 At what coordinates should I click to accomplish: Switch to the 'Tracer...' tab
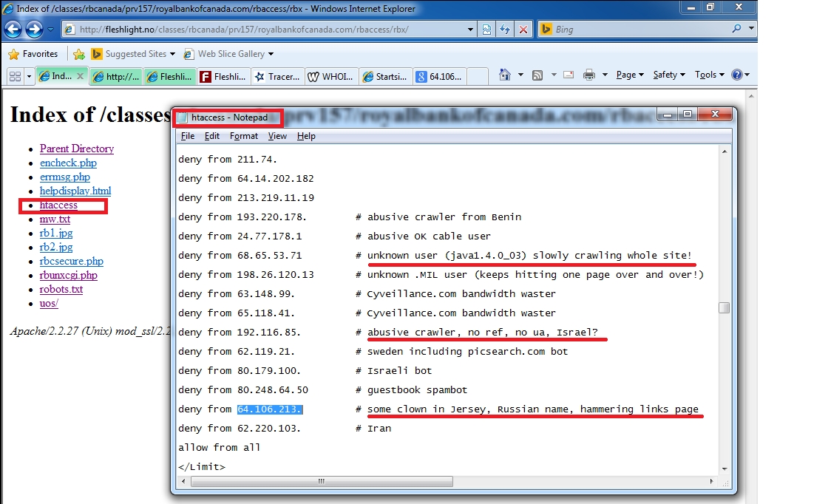point(278,77)
